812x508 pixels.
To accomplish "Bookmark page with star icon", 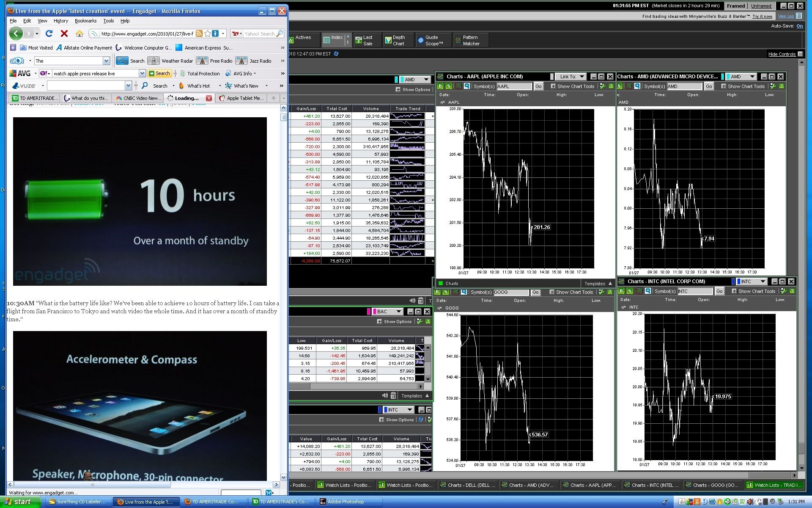I will (x=207, y=33).
